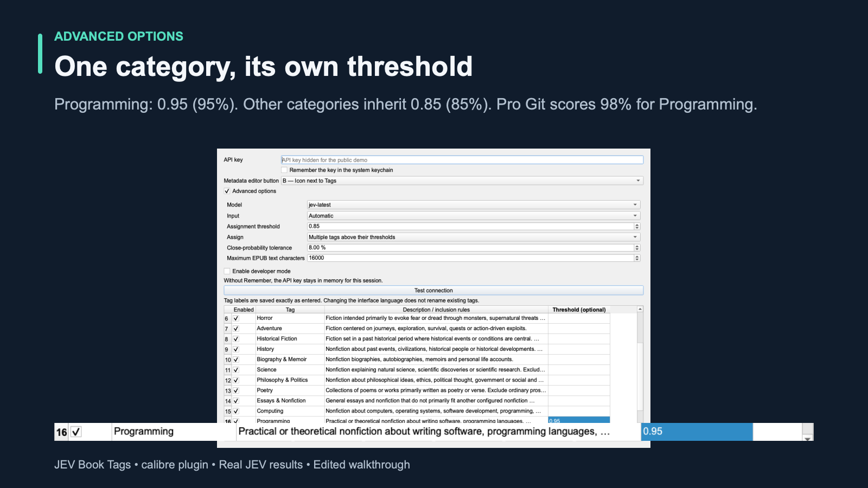Open the Input dropdown set to Automatic
The height and width of the screenshot is (488, 868).
click(474, 216)
